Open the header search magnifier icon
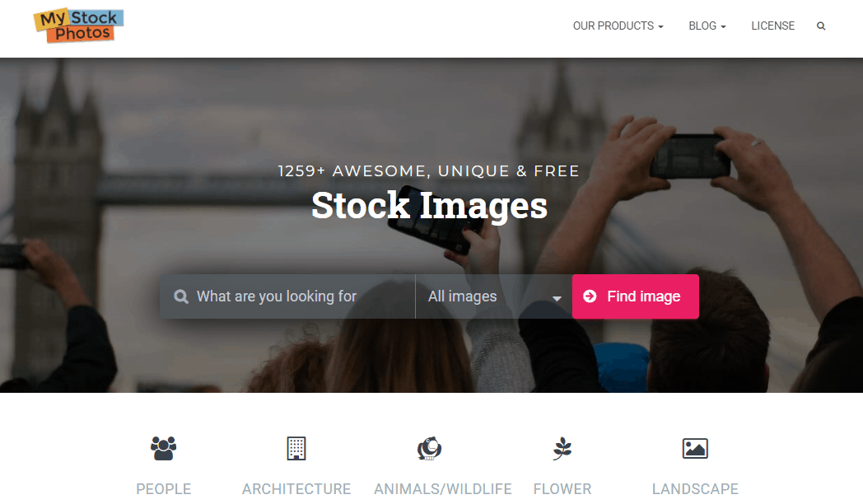 (x=821, y=26)
